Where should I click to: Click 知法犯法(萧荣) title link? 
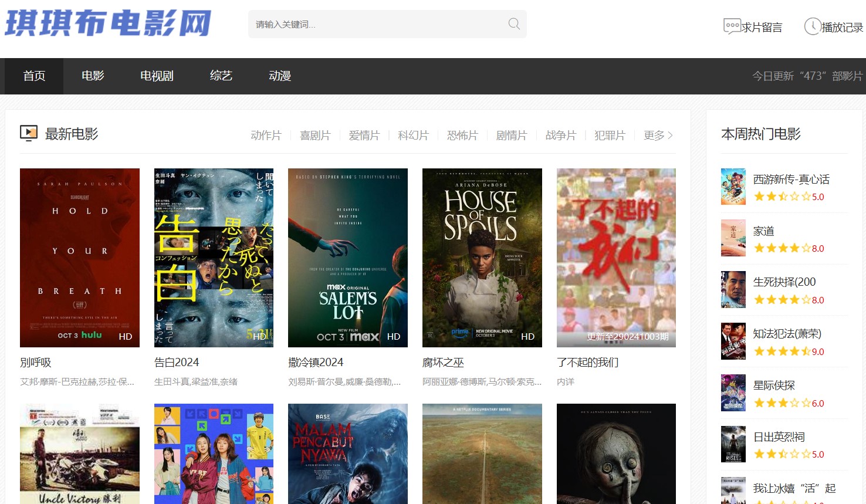pyautogui.click(x=787, y=334)
